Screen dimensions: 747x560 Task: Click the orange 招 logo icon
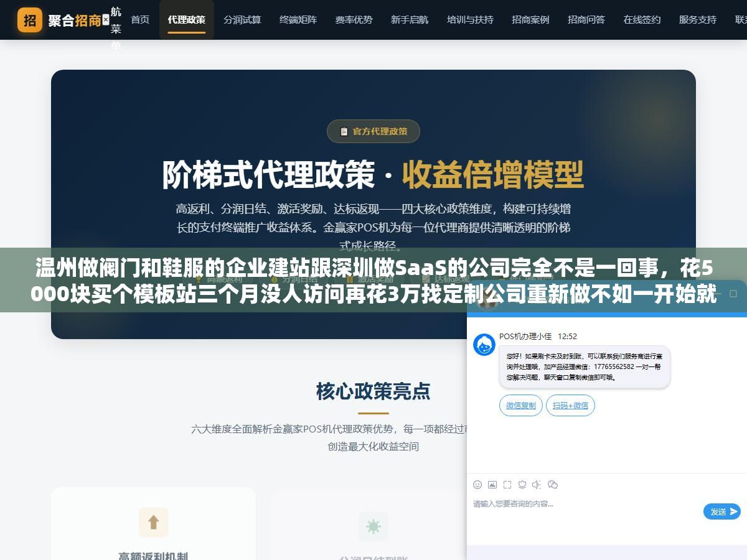point(30,20)
